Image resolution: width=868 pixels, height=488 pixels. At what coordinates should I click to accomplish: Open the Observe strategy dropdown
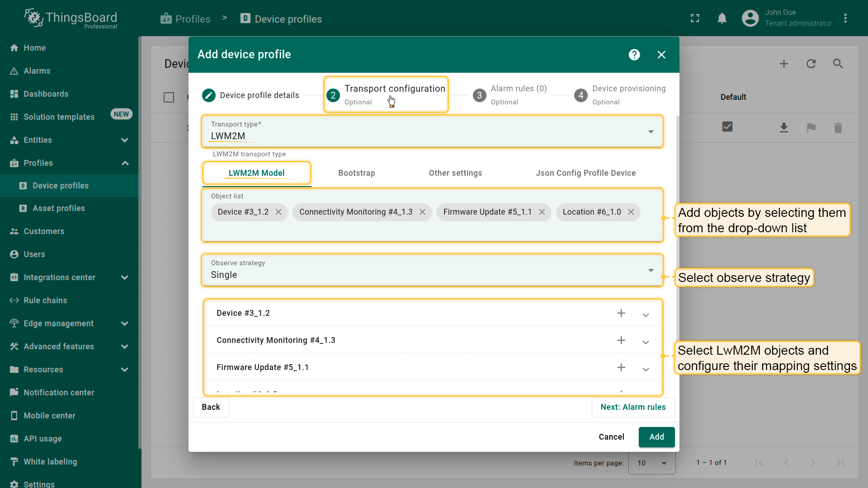[651, 270]
